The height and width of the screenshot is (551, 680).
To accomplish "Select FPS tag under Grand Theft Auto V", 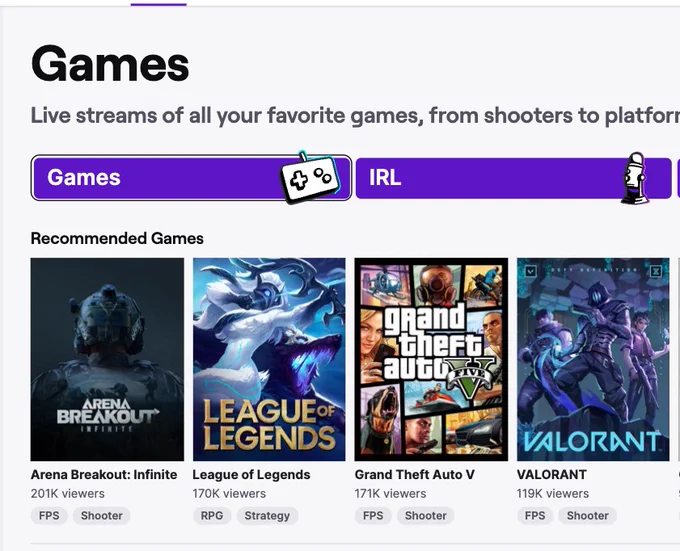I will [x=373, y=515].
